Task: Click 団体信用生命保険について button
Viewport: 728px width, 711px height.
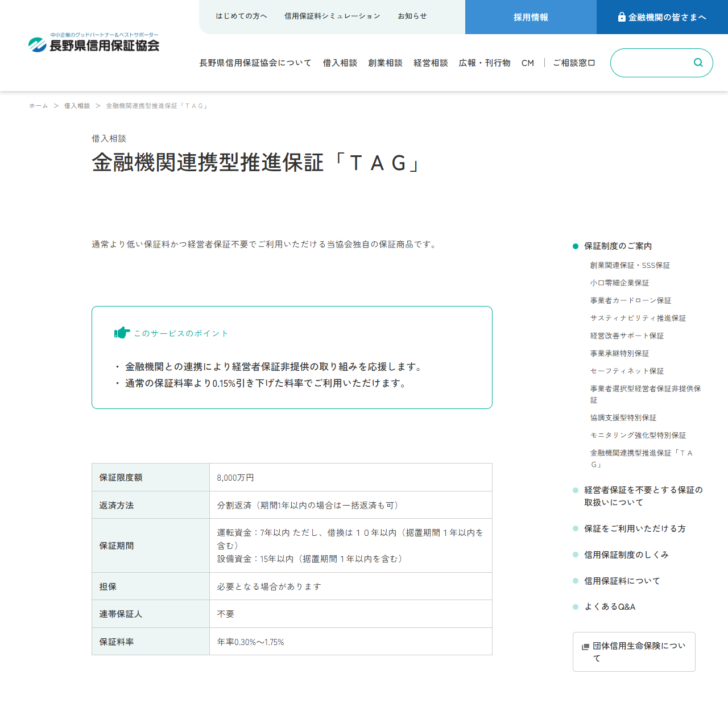Action: [x=634, y=652]
